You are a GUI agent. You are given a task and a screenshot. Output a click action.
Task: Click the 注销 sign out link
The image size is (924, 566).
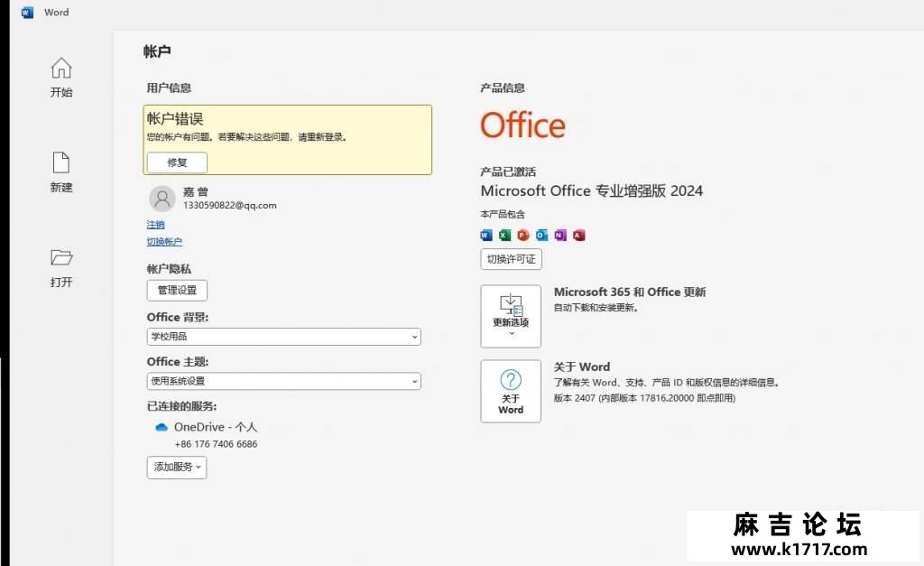click(x=155, y=225)
